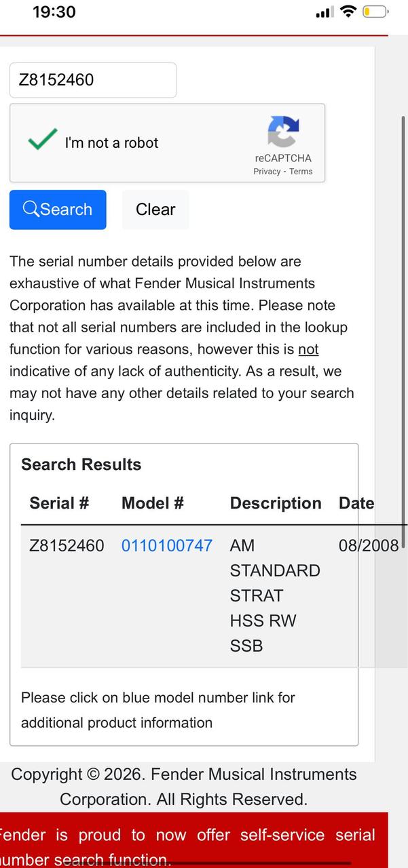Image resolution: width=408 pixels, height=868 pixels.
Task: Open the reCAPTCHA Privacy link
Action: point(267,172)
